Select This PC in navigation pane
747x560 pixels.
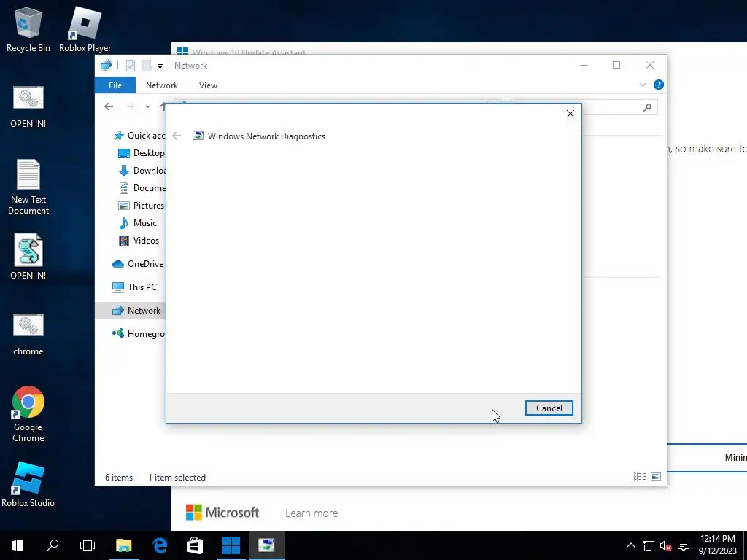click(x=134, y=287)
